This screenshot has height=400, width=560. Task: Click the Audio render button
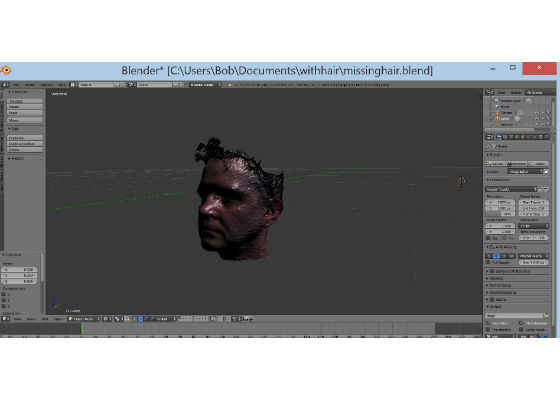click(x=538, y=164)
